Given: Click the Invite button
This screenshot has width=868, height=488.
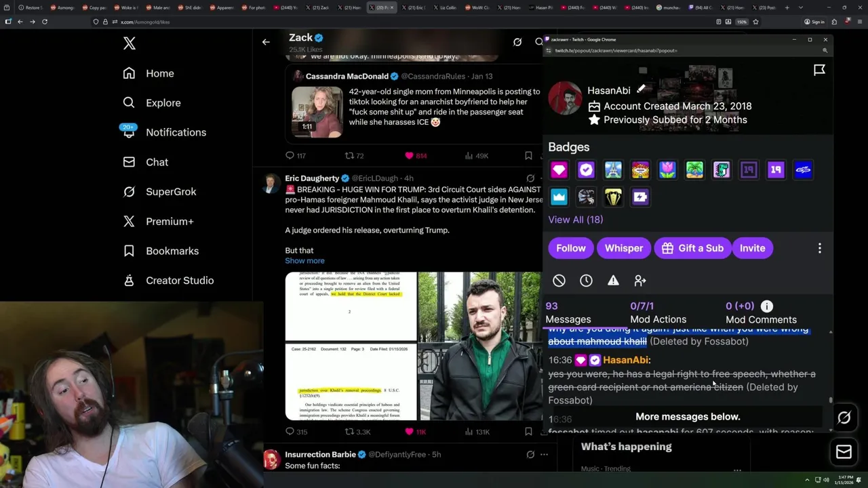Looking at the screenshot, I should (752, 248).
